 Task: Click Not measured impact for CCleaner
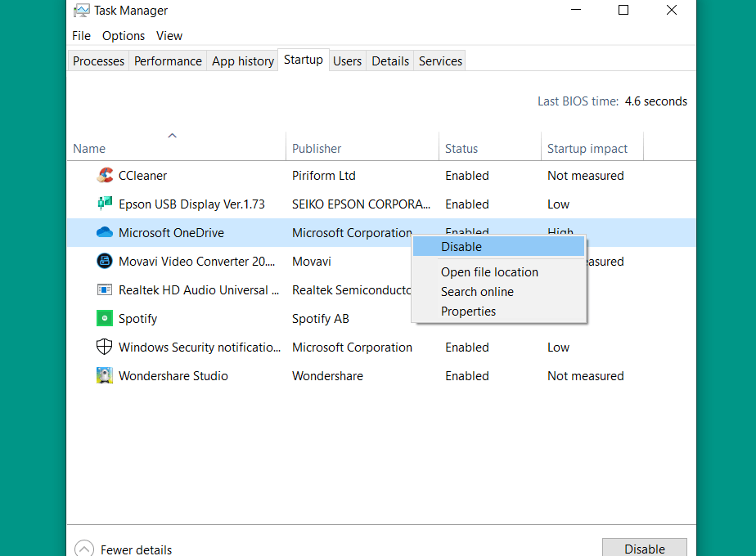tap(586, 176)
